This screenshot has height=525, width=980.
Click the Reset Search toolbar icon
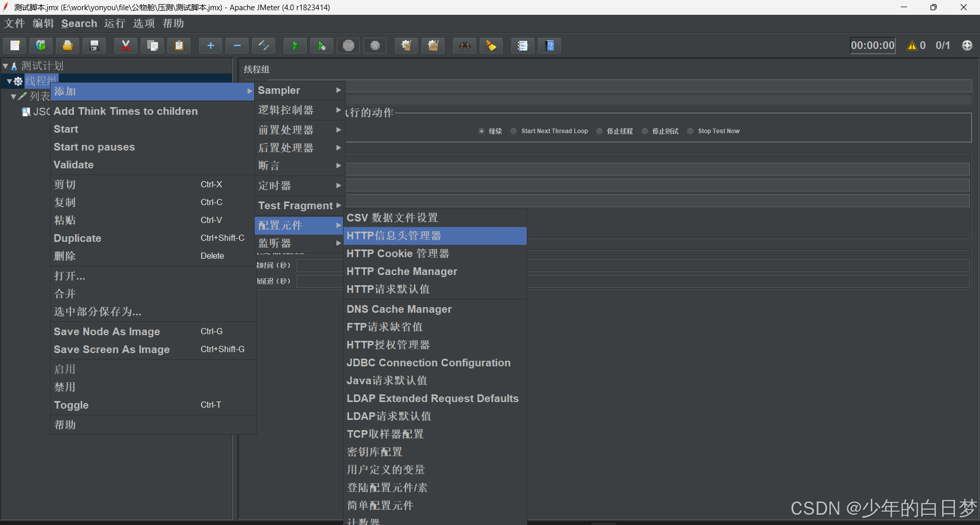click(492, 45)
